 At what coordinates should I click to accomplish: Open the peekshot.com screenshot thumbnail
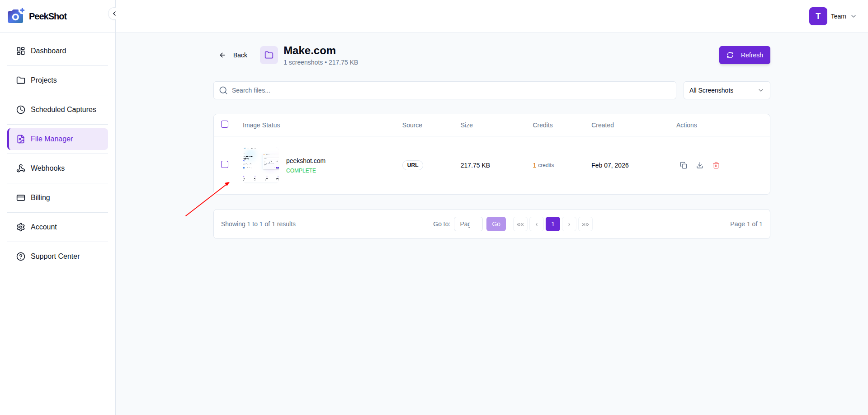[x=261, y=165]
